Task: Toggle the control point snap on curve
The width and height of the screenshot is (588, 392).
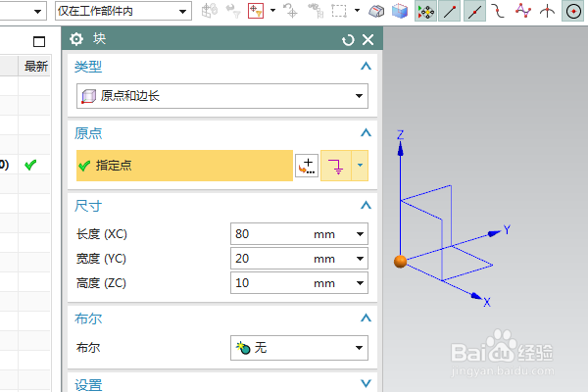Action: point(498,11)
